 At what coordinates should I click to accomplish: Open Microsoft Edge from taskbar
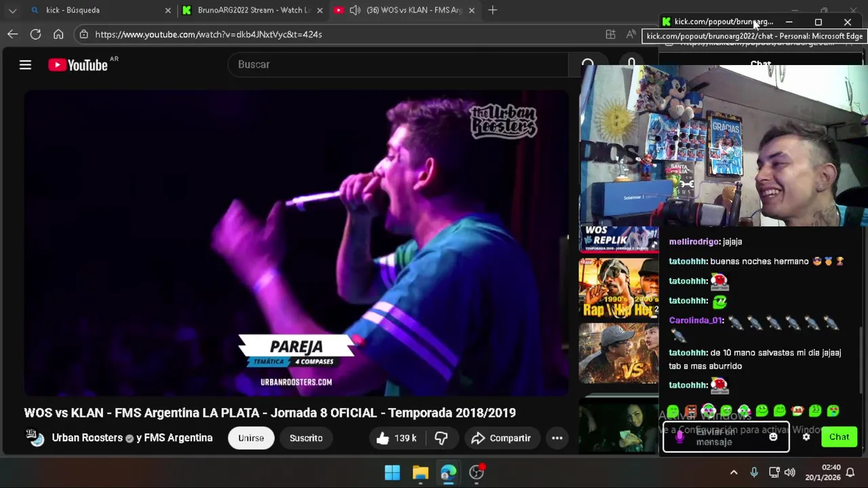pos(448,472)
